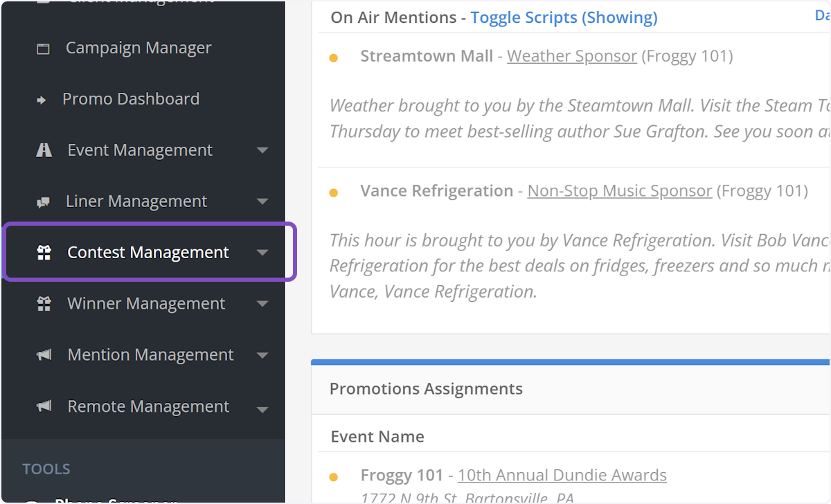The height and width of the screenshot is (504, 831).
Task: Select the Contest Management gift icon
Action: [x=43, y=252]
